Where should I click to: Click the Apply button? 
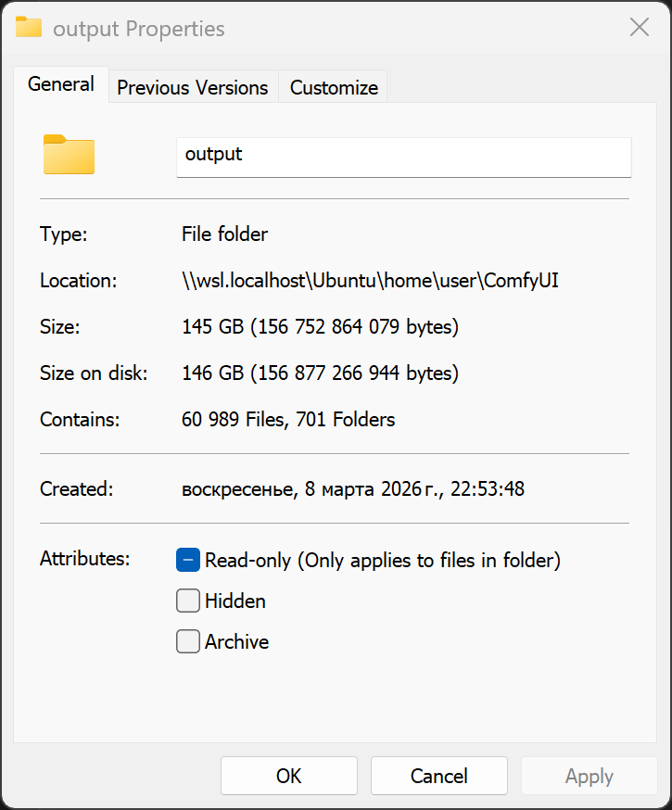[590, 776]
